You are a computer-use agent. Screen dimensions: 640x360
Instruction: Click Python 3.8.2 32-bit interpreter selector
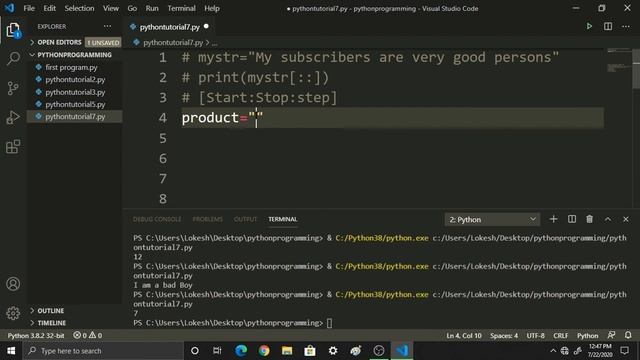(x=36, y=335)
